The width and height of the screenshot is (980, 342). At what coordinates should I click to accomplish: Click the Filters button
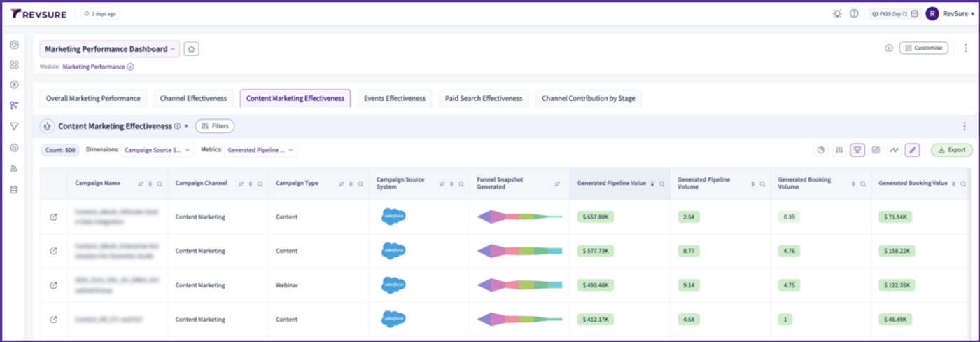[x=215, y=126]
